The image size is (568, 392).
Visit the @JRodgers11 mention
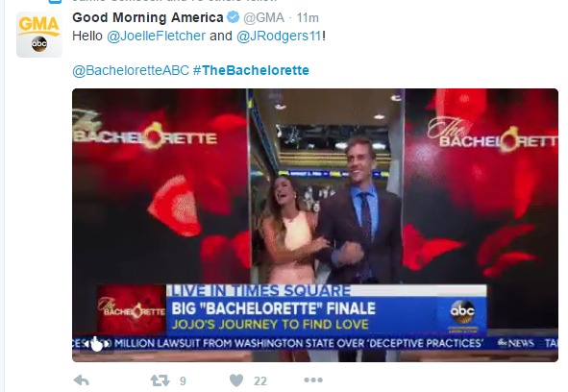(279, 36)
